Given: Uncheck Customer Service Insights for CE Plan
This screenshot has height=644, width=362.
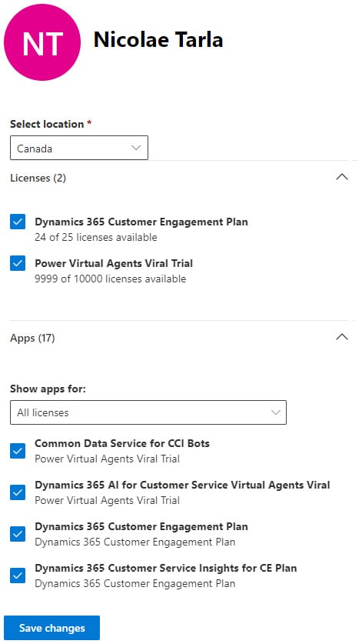Looking at the screenshot, I should pyautogui.click(x=18, y=576).
